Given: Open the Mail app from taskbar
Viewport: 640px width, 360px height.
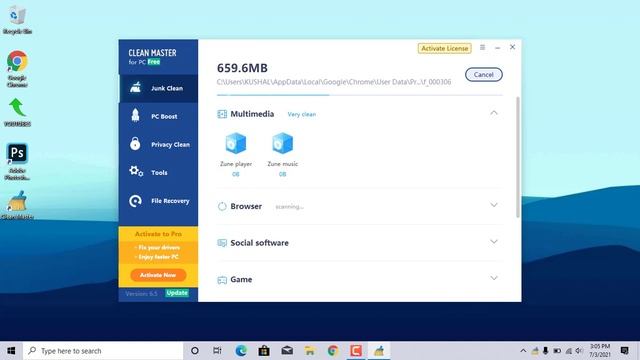Looking at the screenshot, I should tap(287, 351).
